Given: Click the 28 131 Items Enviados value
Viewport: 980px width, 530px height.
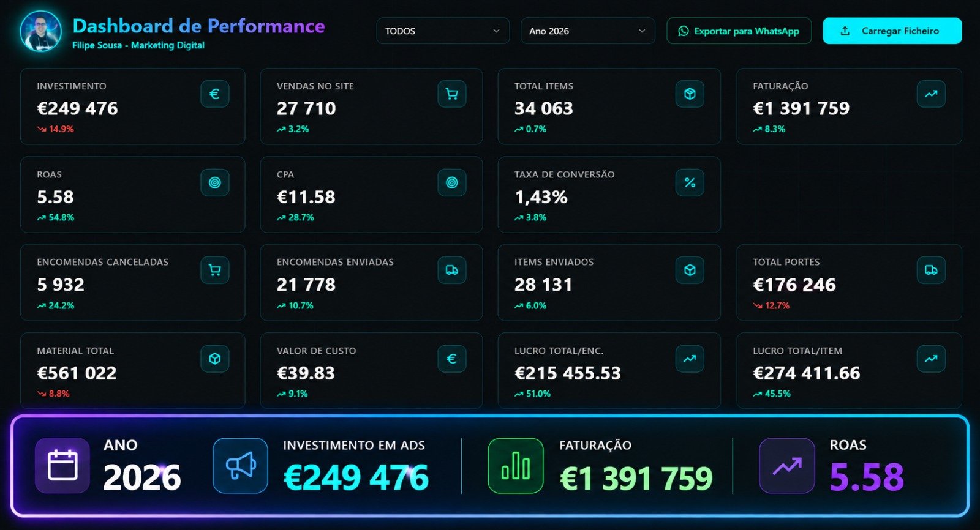Looking at the screenshot, I should click(x=543, y=285).
